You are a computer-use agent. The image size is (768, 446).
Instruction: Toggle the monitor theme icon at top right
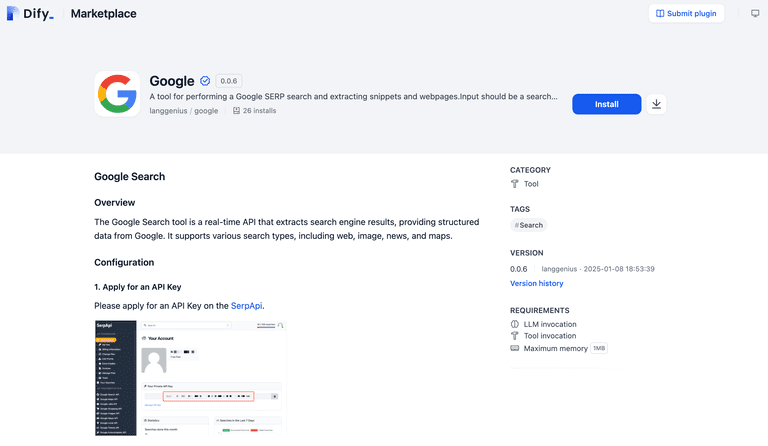click(x=755, y=14)
